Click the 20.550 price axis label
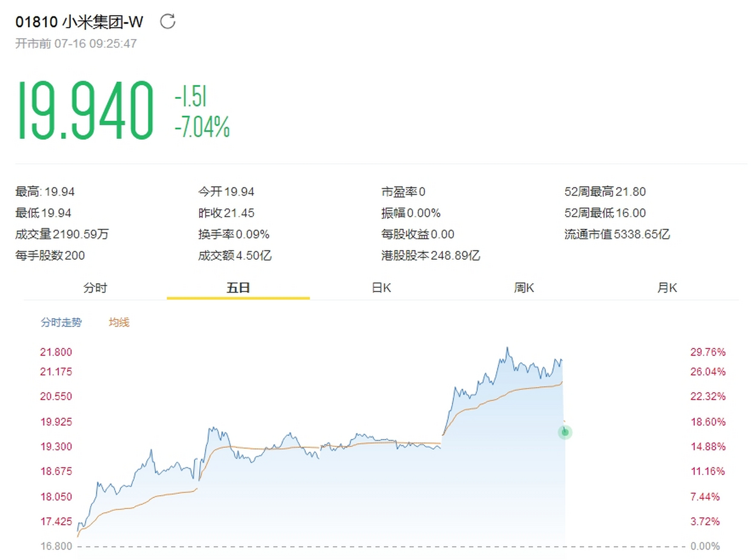756x560 pixels. point(56,396)
